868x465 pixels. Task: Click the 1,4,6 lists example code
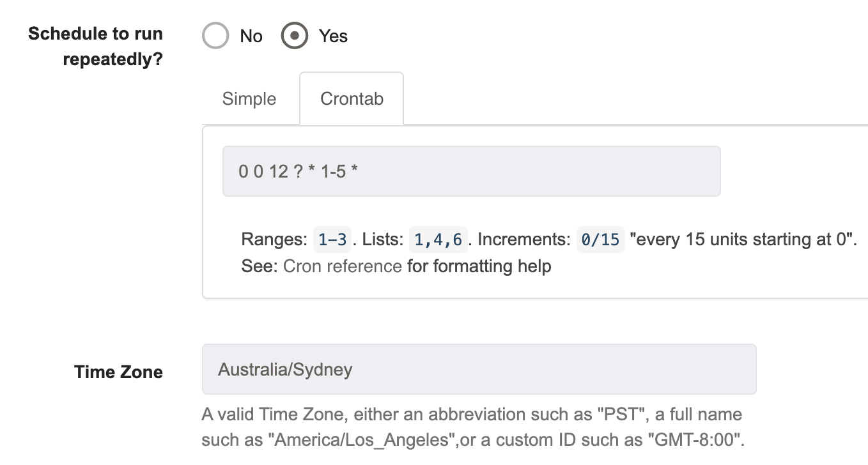click(438, 240)
